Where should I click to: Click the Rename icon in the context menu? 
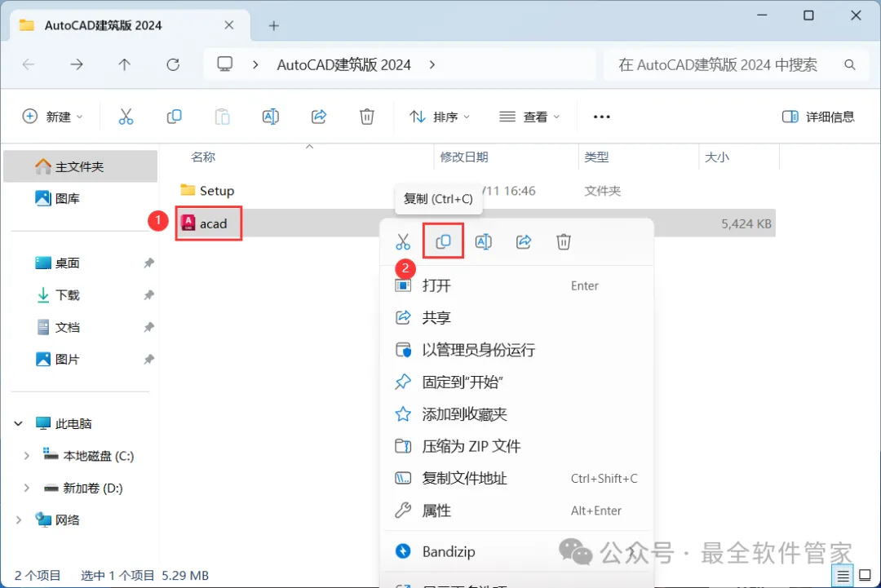(x=483, y=242)
